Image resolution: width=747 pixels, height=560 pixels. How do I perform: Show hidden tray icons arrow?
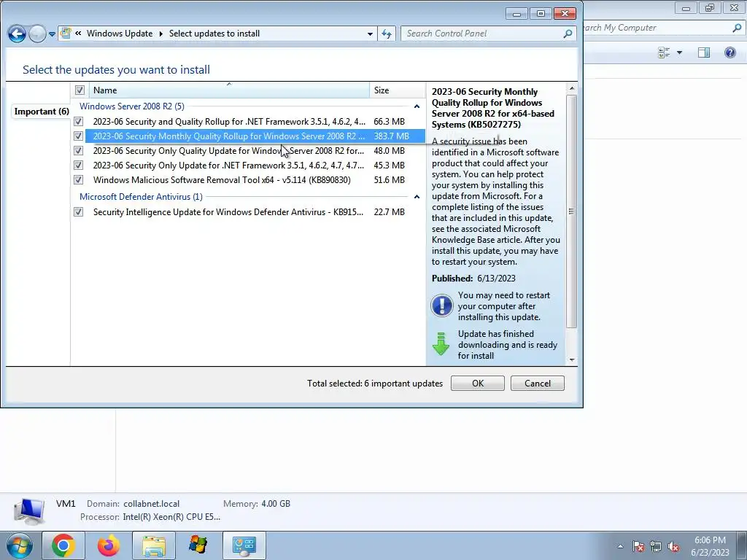[620, 546]
